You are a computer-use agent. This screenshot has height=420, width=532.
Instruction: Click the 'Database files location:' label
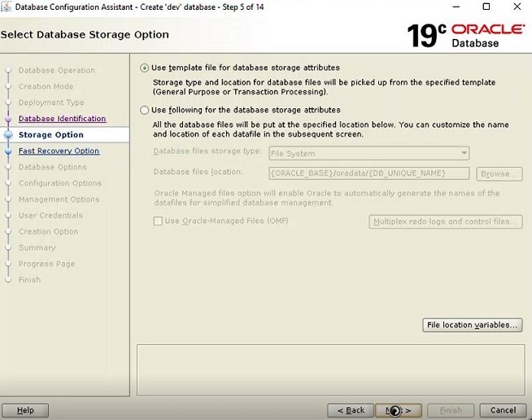[x=198, y=172]
